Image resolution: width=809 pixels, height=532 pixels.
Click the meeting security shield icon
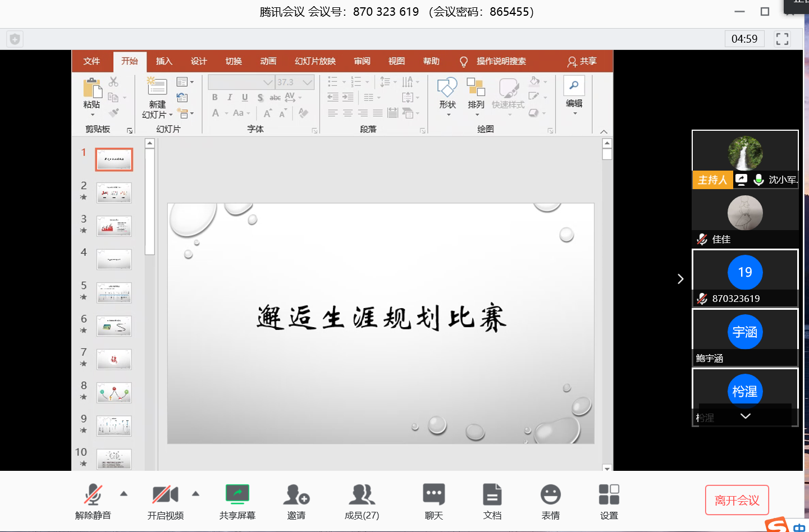pyautogui.click(x=15, y=39)
